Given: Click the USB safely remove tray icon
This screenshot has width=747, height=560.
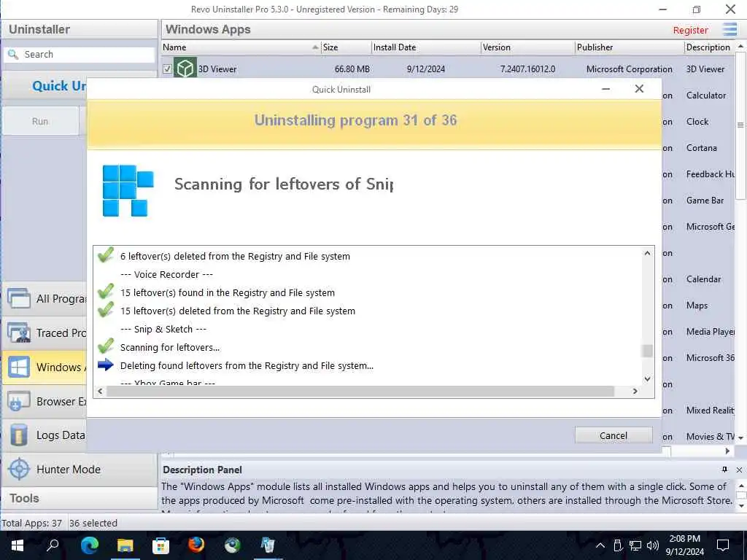Looking at the screenshot, I should coord(618,545).
